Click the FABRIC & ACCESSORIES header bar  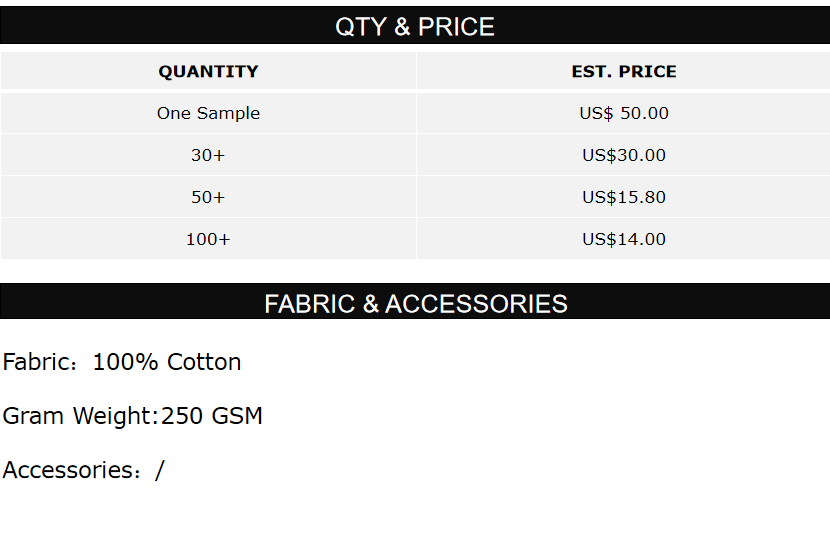[x=415, y=303]
